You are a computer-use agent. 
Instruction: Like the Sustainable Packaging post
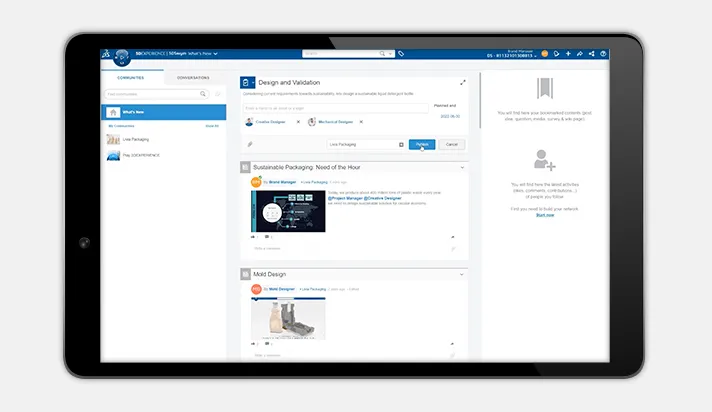pyautogui.click(x=253, y=237)
